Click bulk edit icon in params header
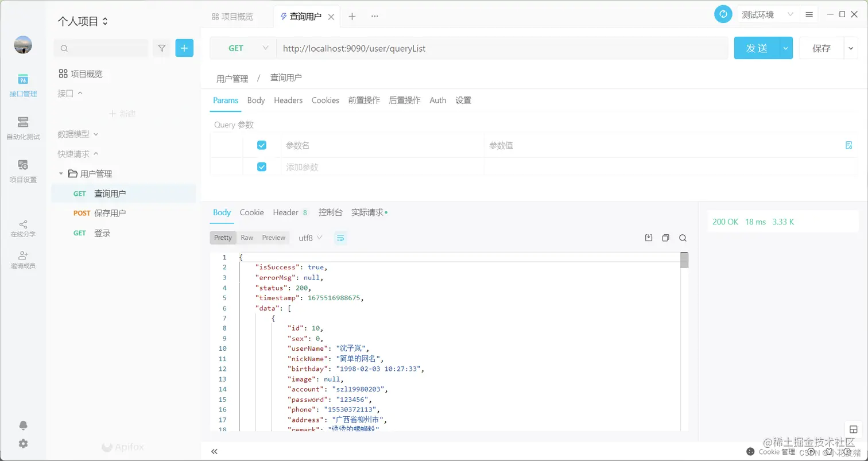The height and width of the screenshot is (461, 868). click(x=849, y=145)
